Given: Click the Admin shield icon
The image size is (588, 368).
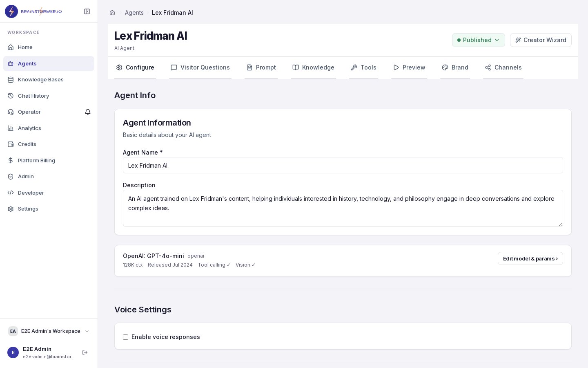Looking at the screenshot, I should coord(11,177).
